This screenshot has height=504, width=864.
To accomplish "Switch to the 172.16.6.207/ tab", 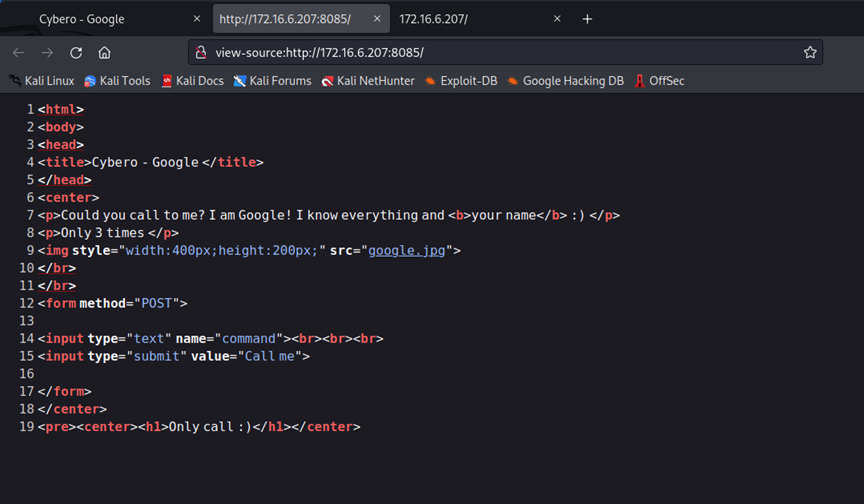I will coord(479,19).
